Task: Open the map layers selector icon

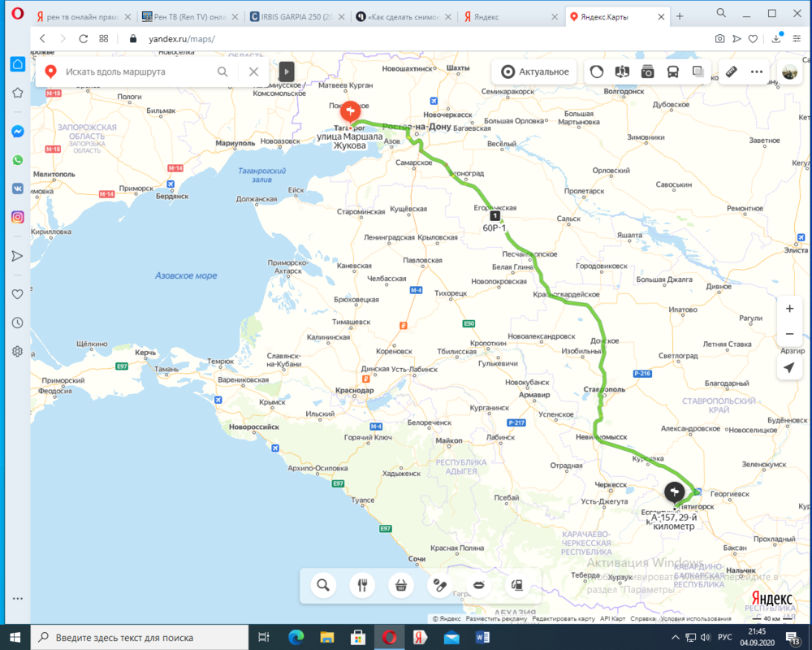Action: pyautogui.click(x=698, y=71)
